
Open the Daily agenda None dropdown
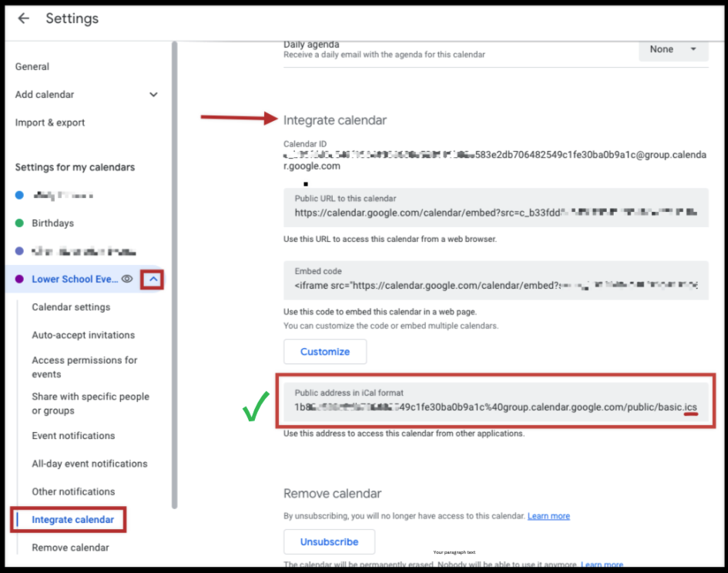click(673, 50)
